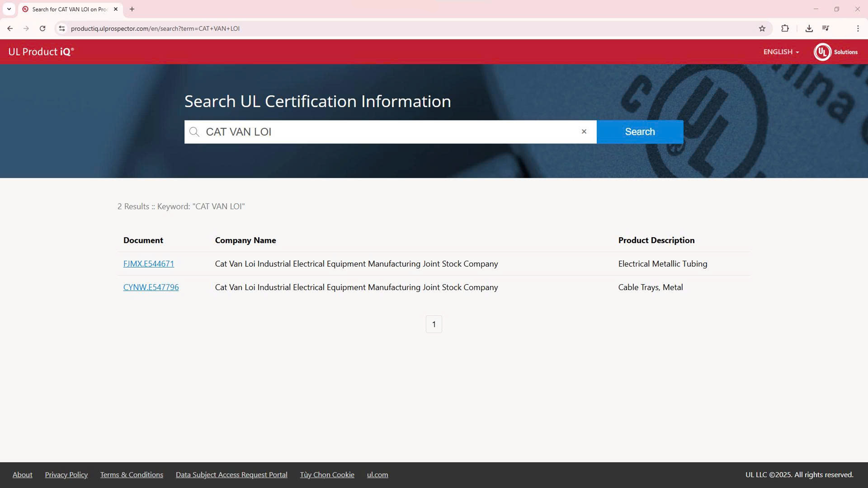Clear the search field with the X icon
Image resolution: width=868 pixels, height=488 pixels.
584,132
